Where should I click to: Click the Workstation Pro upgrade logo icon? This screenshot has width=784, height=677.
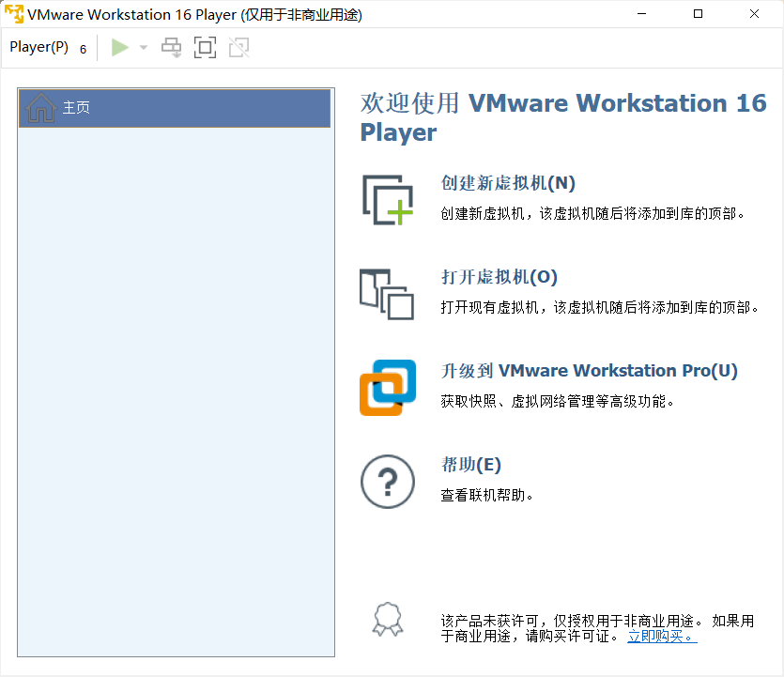point(388,388)
